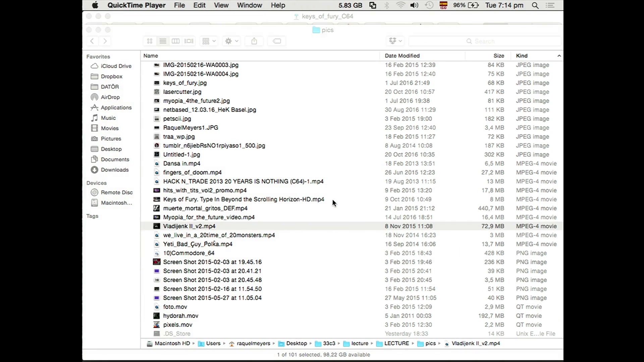Click Users in the path bar

click(209, 343)
